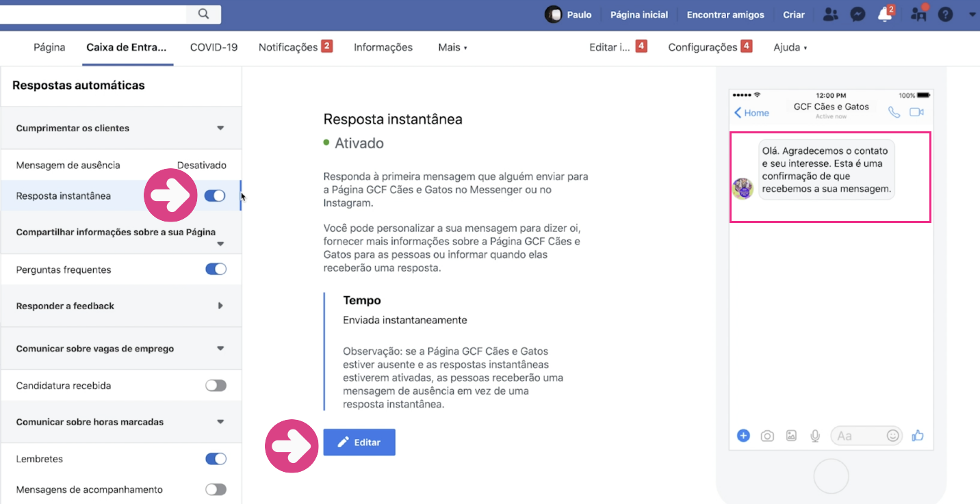This screenshot has width=980, height=504.
Task: Select the Mensagem de ausência row
Action: click(x=121, y=165)
